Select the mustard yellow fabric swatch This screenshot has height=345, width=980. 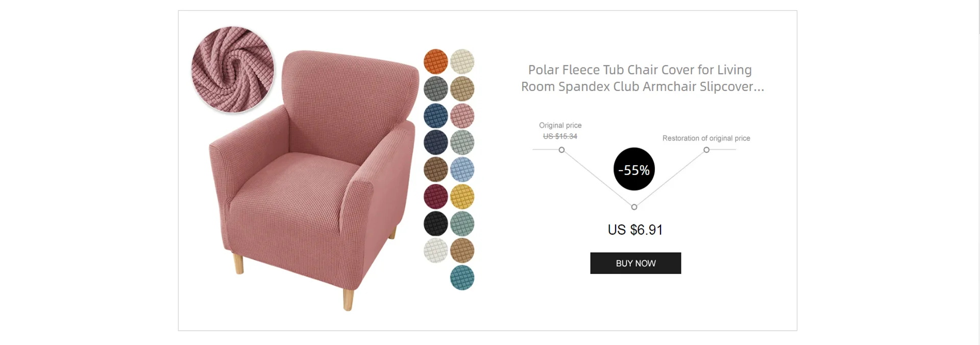(x=462, y=197)
